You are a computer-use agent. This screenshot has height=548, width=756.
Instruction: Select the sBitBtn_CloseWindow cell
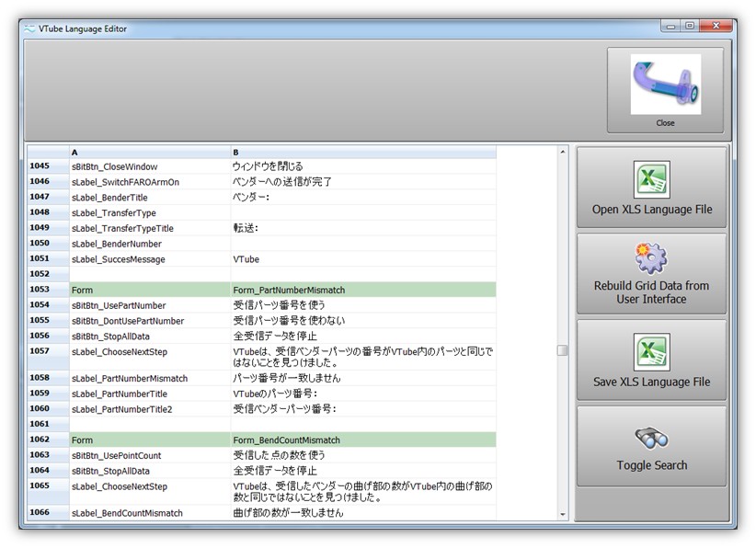click(x=149, y=167)
